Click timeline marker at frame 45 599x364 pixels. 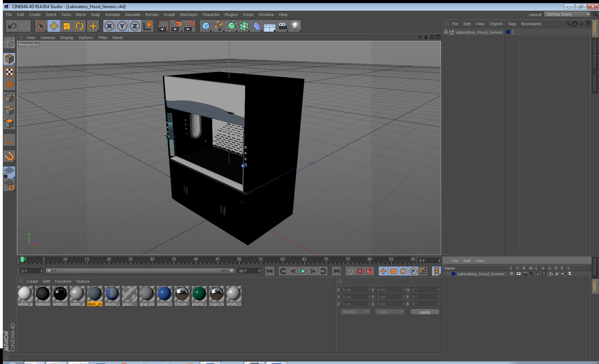pyautogui.click(x=217, y=260)
